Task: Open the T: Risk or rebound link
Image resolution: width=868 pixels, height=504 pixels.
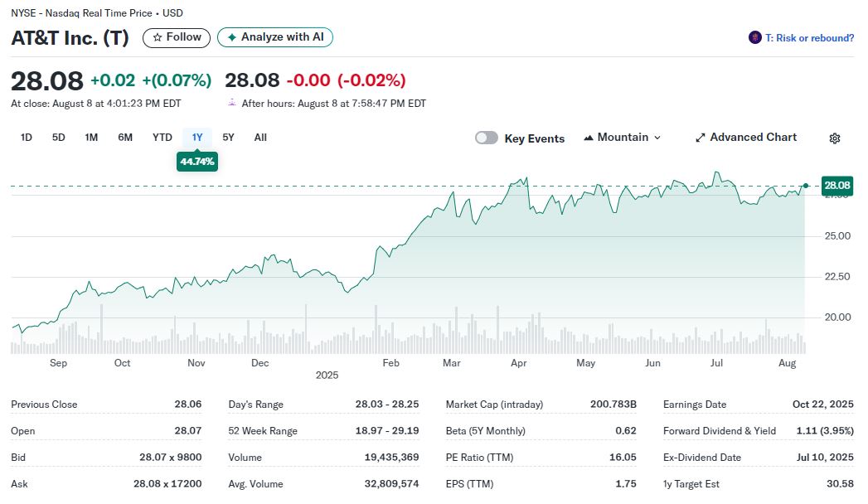Action: [809, 38]
